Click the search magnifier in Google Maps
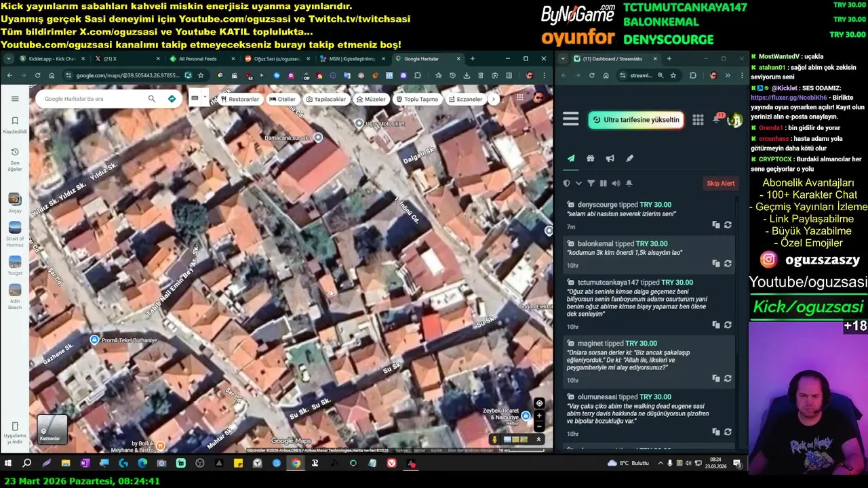 151,99
